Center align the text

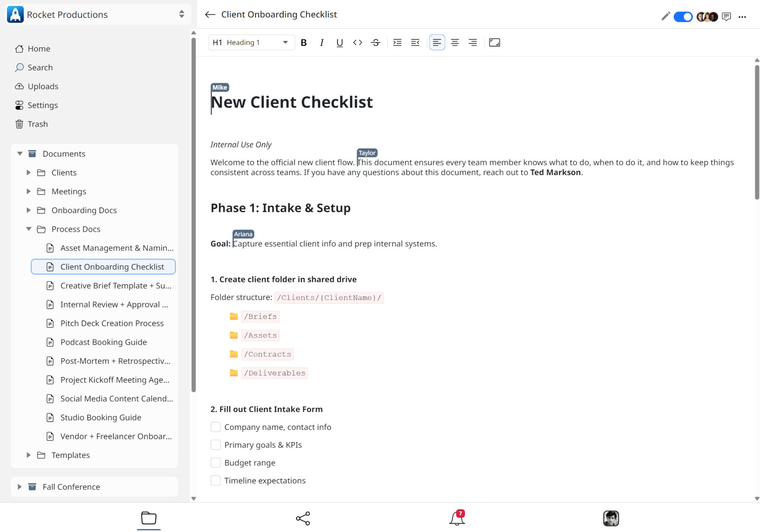point(455,43)
